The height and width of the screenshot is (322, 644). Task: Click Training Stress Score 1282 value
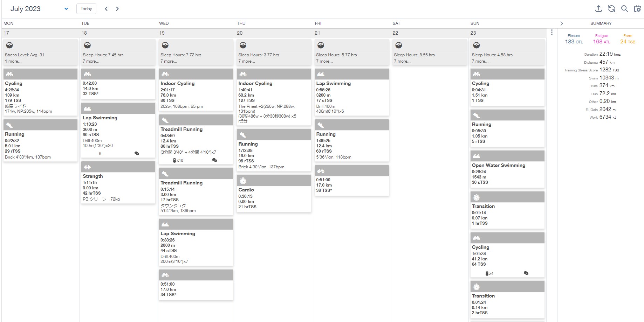(x=609, y=70)
